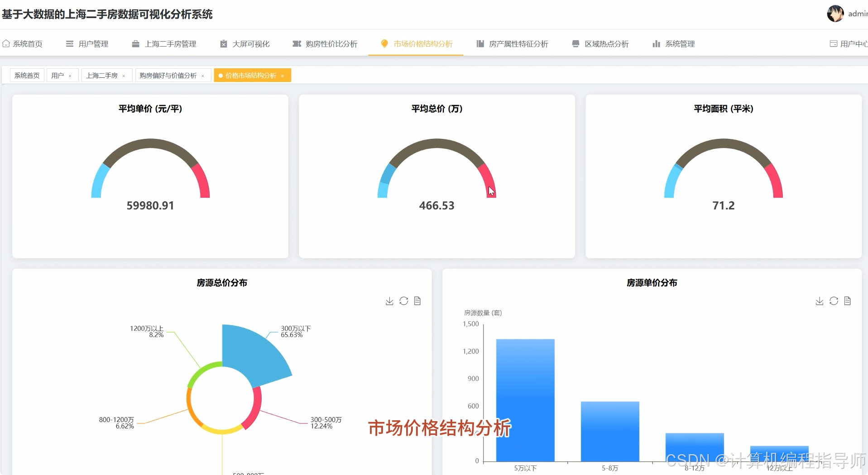Select the 购房偏好与价值分析 tab
The image size is (868, 475).
click(x=167, y=75)
